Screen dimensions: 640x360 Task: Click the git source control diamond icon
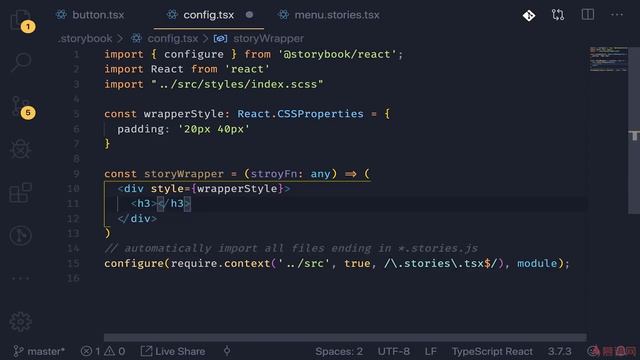pyautogui.click(x=529, y=16)
